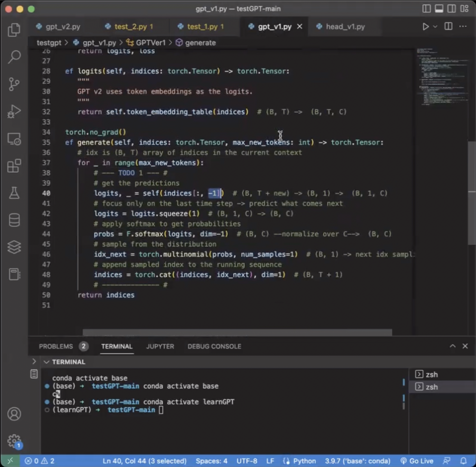Select GPTVer1 class in the breadcrumb
This screenshot has width=476, height=467.
pyautogui.click(x=151, y=43)
